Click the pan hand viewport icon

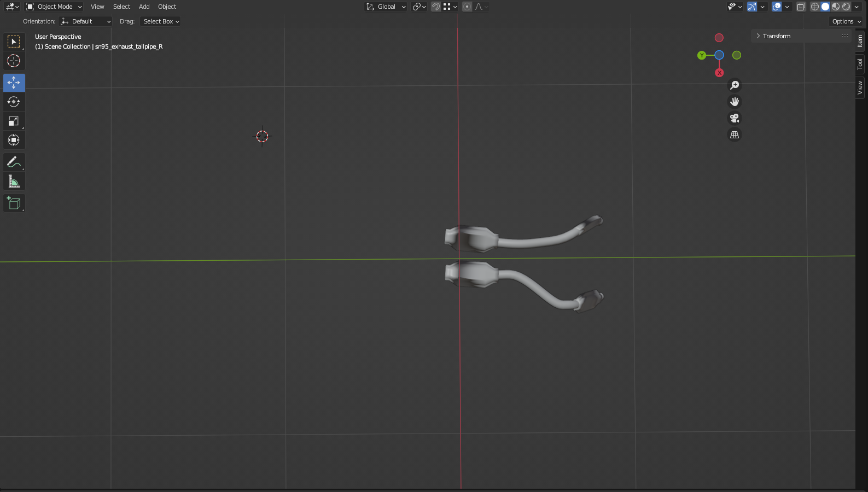pos(735,102)
